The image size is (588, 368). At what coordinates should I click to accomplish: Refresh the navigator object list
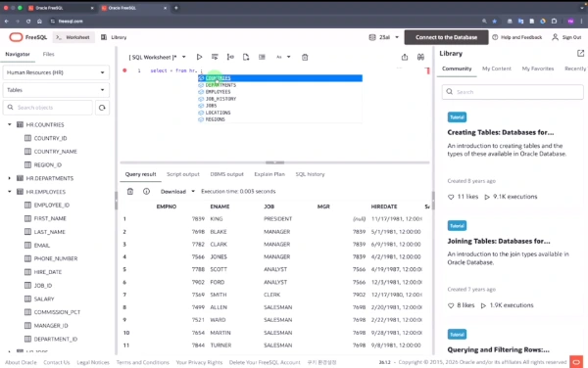pos(102,108)
